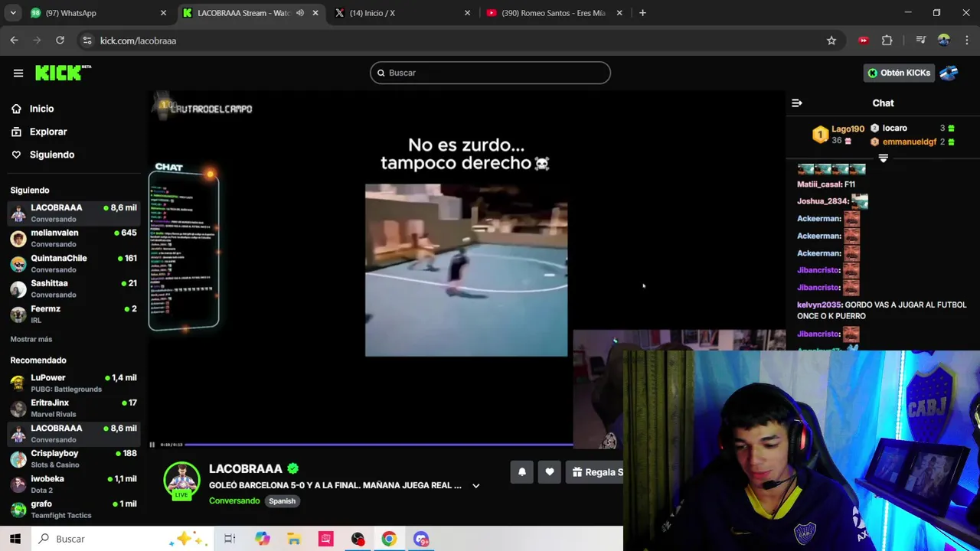
Task: Open the Extensions puzzle icon
Action: pyautogui.click(x=887, y=41)
